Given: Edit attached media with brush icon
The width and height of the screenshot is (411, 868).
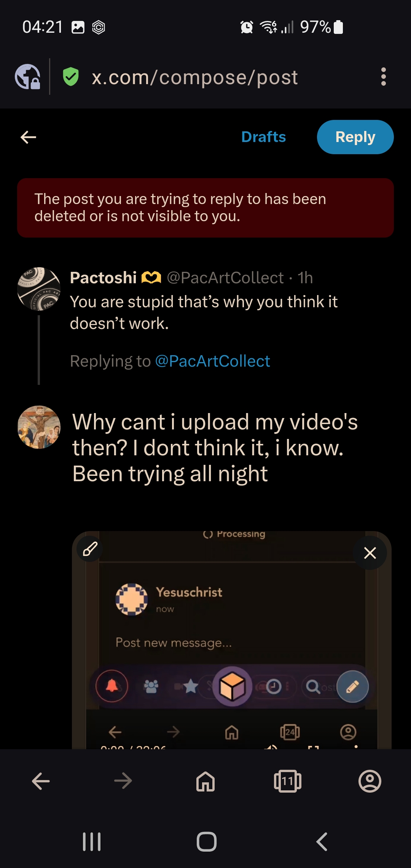Looking at the screenshot, I should [90, 549].
